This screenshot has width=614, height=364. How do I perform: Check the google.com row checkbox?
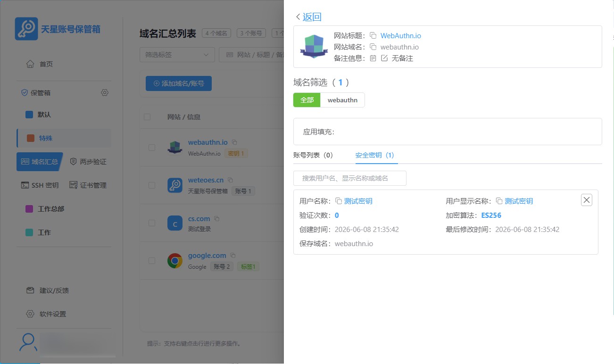152,261
